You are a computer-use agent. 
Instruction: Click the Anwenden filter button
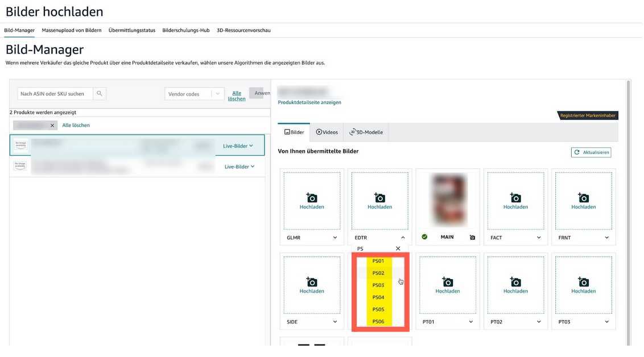(260, 93)
